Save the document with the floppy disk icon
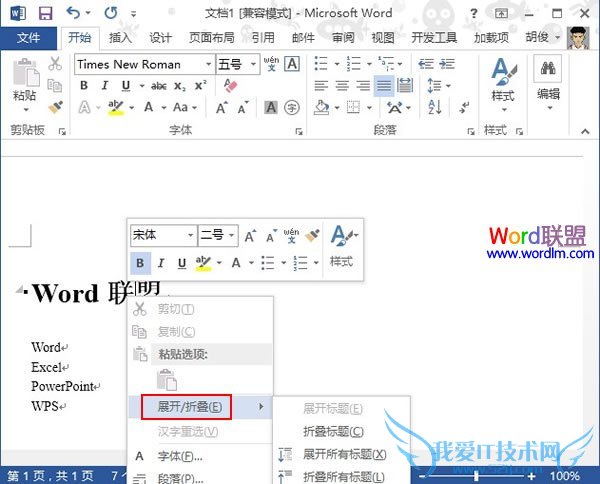Screen dimensions: 600x484 (46, 13)
